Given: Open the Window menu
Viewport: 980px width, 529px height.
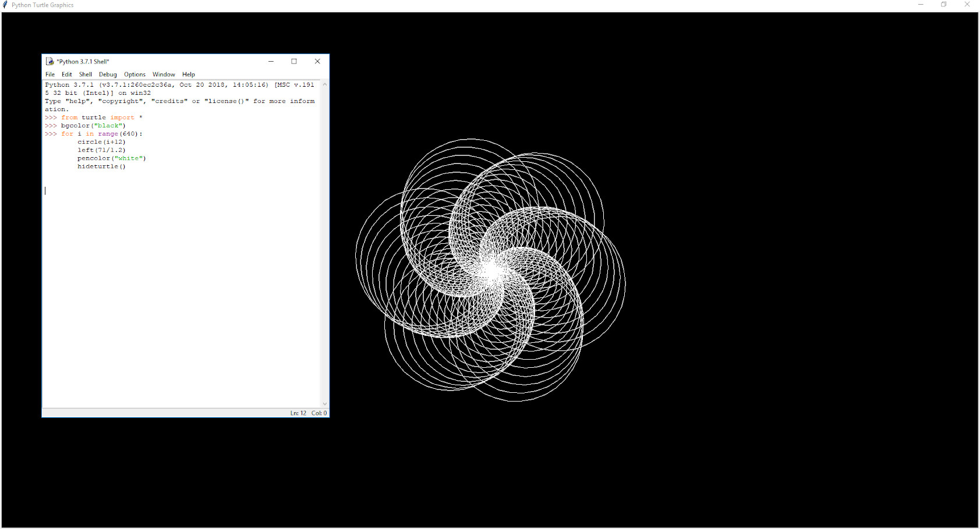Looking at the screenshot, I should (164, 74).
